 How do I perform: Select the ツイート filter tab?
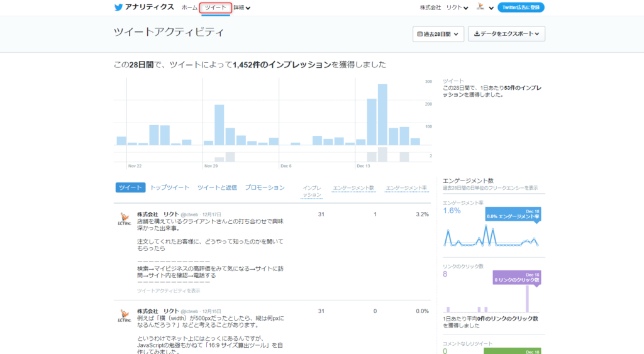pyautogui.click(x=130, y=187)
